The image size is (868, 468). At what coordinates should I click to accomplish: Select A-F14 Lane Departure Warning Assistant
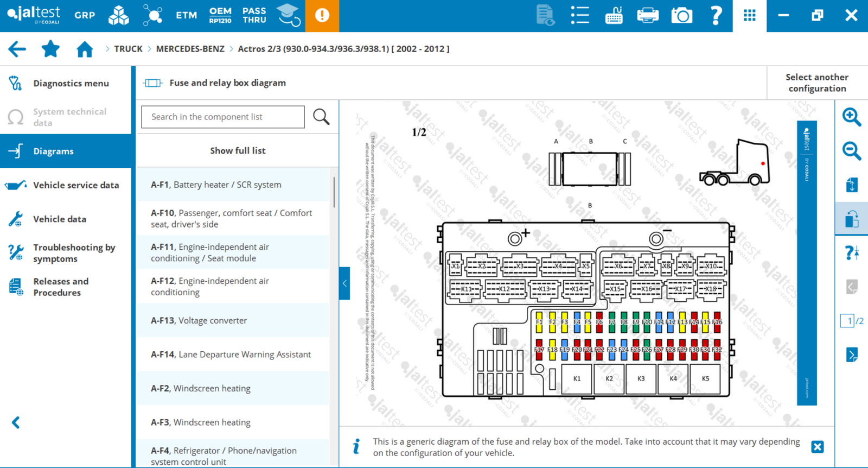pyautogui.click(x=233, y=354)
